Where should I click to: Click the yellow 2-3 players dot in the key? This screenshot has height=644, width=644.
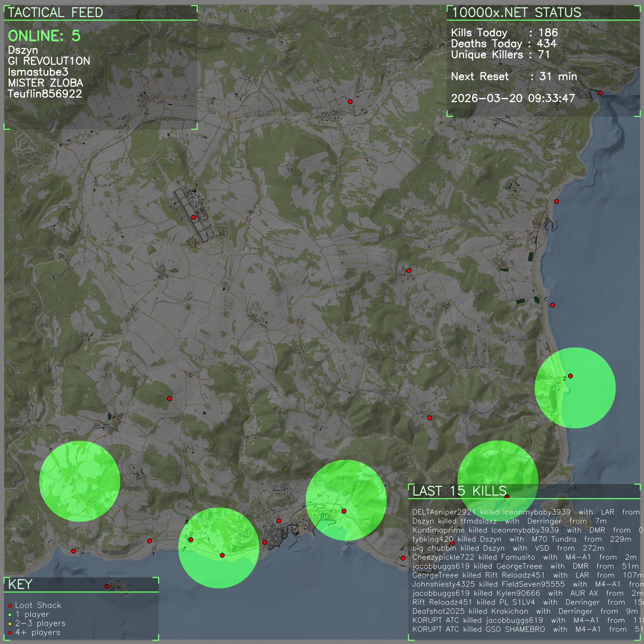pyautogui.click(x=10, y=624)
